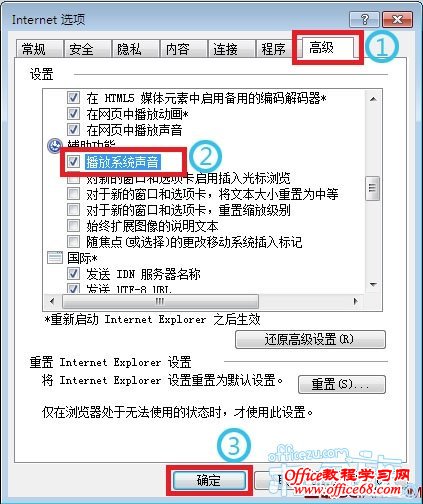Enable 始终扩展图像的说明文本 checkbox

73,226
